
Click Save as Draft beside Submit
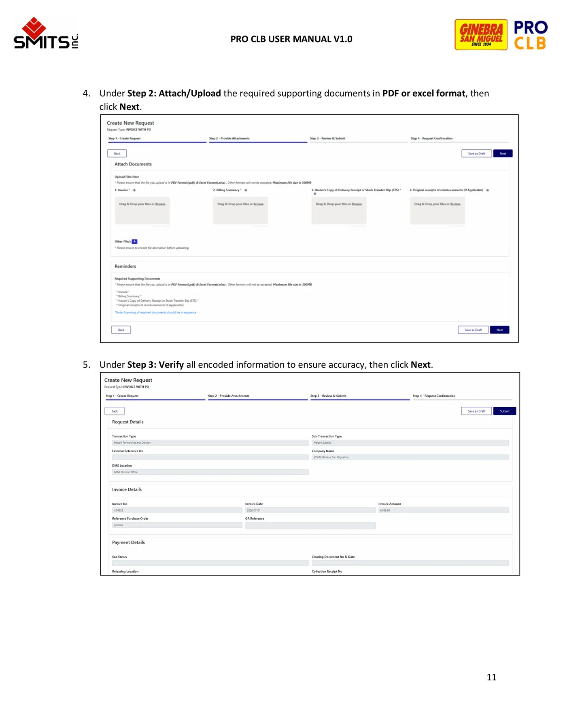pyautogui.click(x=476, y=411)
